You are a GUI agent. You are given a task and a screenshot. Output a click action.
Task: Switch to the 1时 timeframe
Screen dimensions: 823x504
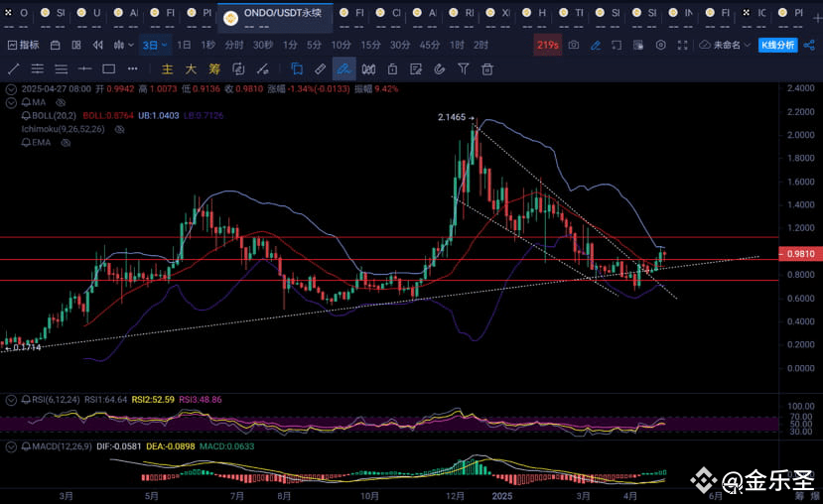pyautogui.click(x=457, y=45)
